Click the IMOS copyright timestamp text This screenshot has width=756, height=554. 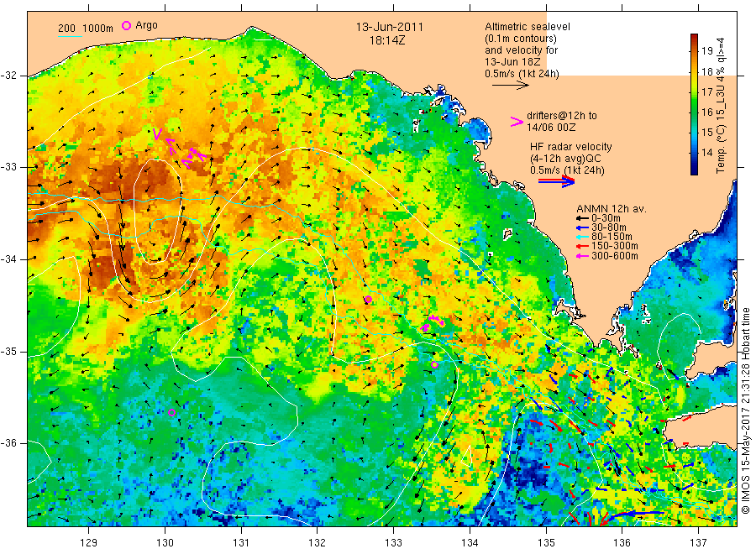point(746,410)
